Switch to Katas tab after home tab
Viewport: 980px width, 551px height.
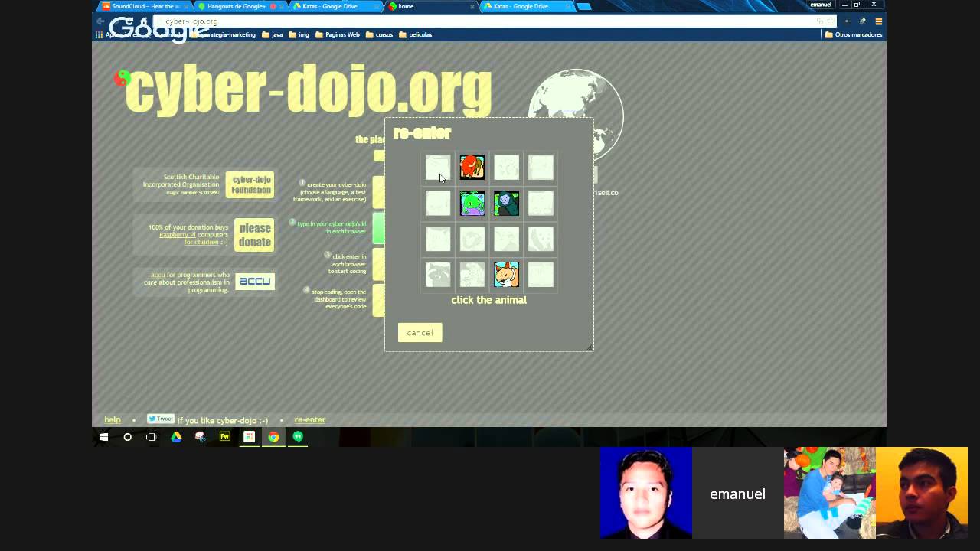pos(527,6)
